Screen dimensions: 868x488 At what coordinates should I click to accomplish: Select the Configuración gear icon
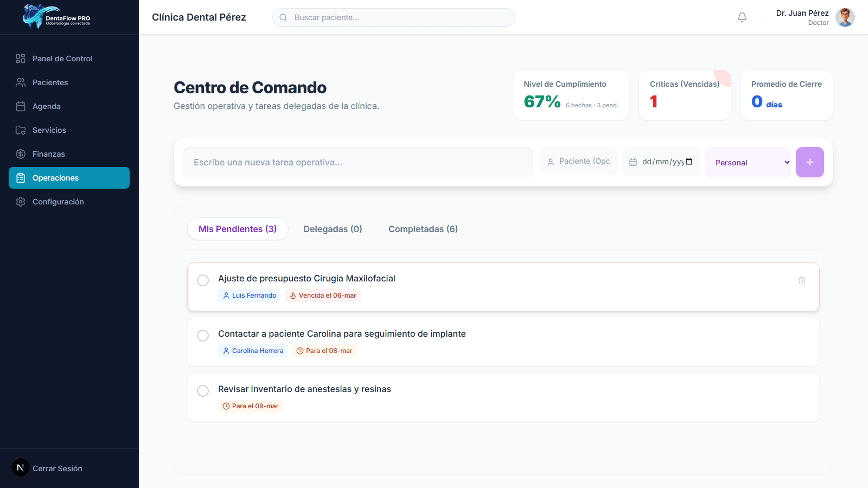tap(21, 201)
